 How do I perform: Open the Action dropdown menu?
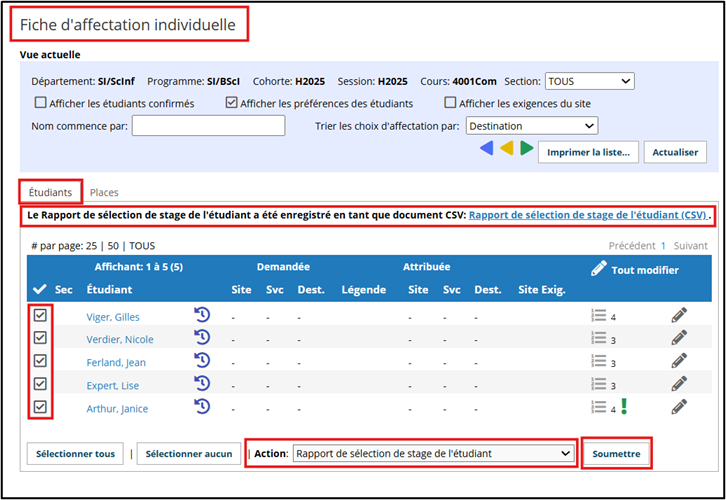coord(433,453)
